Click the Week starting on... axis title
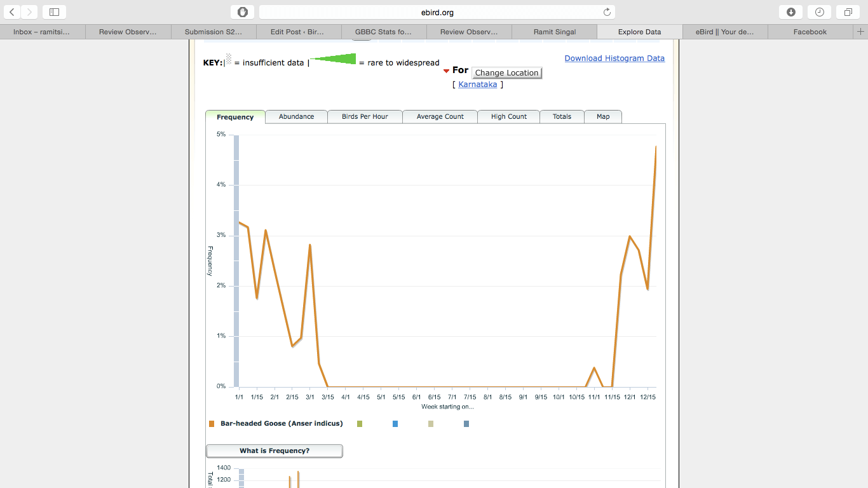868x488 pixels. (447, 407)
